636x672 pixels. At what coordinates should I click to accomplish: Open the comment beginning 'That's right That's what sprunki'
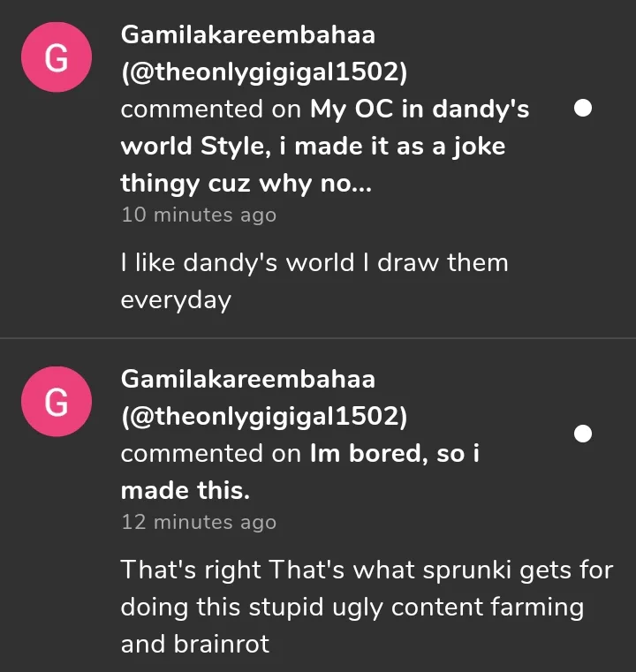pos(367,570)
